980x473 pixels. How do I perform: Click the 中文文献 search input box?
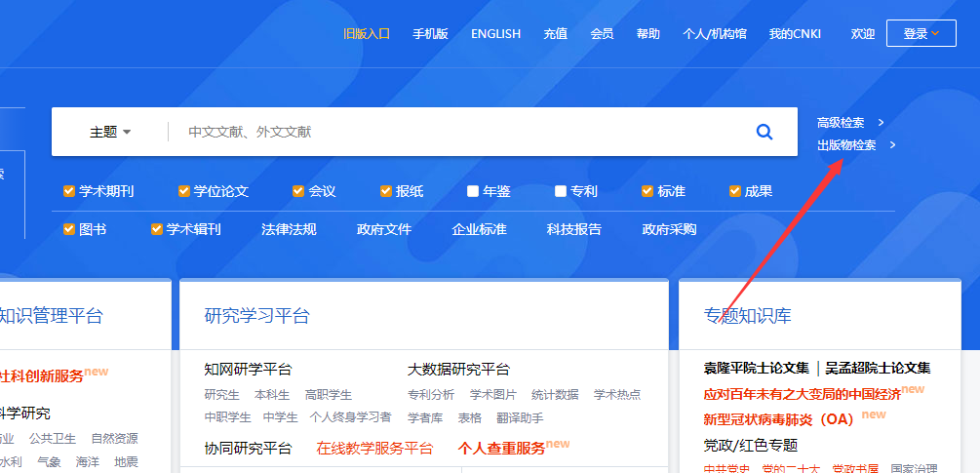[458, 132]
